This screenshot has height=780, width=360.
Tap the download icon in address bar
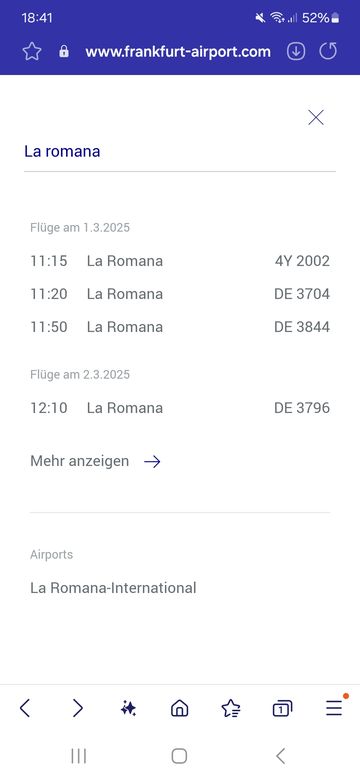tap(296, 51)
